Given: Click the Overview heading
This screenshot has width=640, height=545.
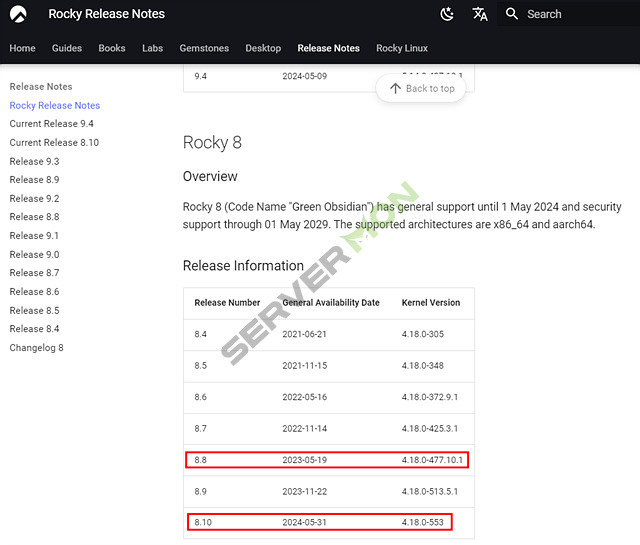Looking at the screenshot, I should 210,176.
